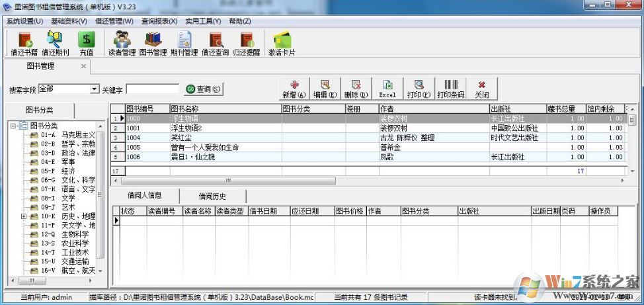644x305 pixels.
Task: Click the 充值 recharge icon
Action: coord(86,44)
